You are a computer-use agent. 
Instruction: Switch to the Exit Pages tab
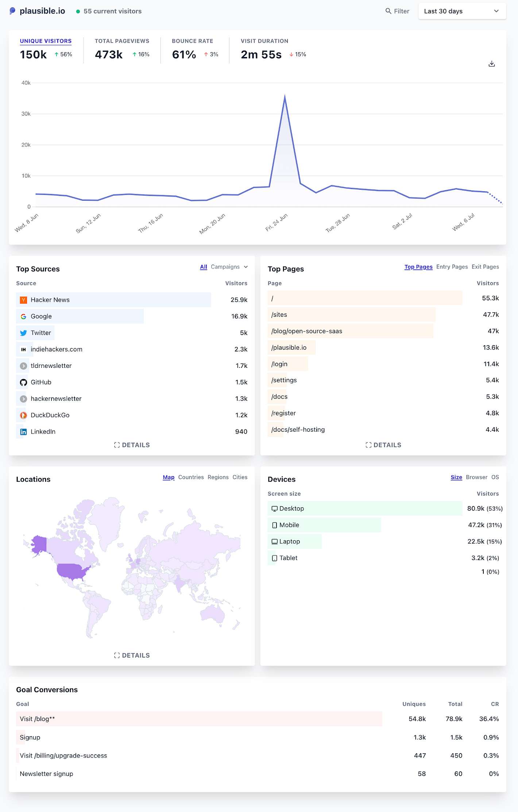point(485,267)
